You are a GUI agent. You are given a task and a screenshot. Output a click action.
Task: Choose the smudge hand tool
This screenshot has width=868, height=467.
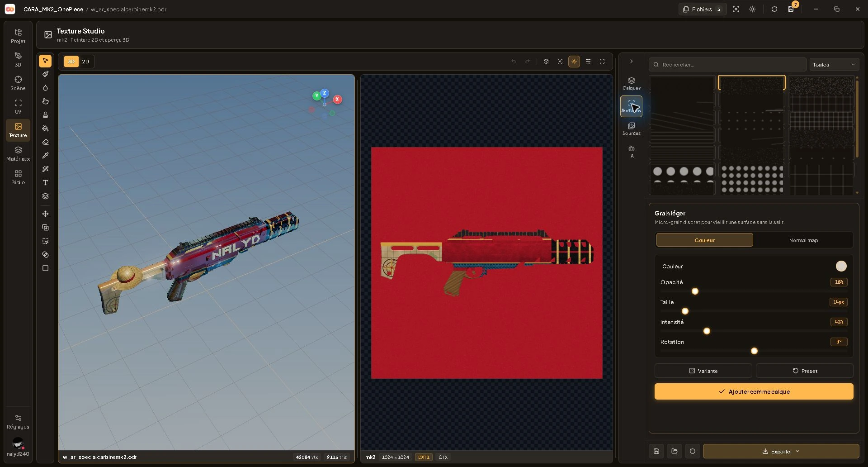tap(45, 101)
